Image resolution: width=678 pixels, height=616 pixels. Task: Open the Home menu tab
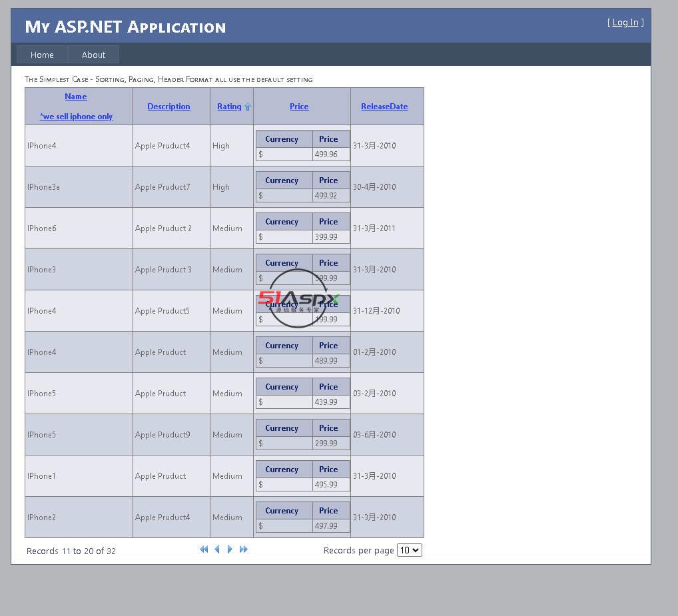pos(42,55)
